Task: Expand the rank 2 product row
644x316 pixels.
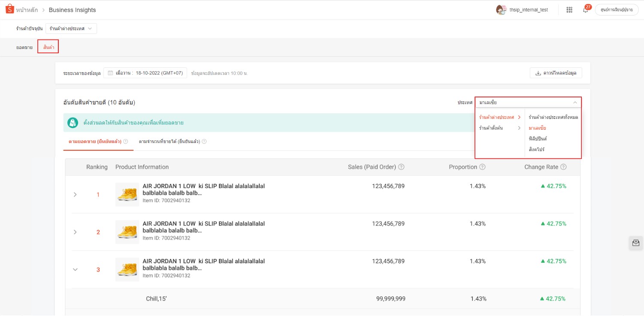Action: click(75, 232)
